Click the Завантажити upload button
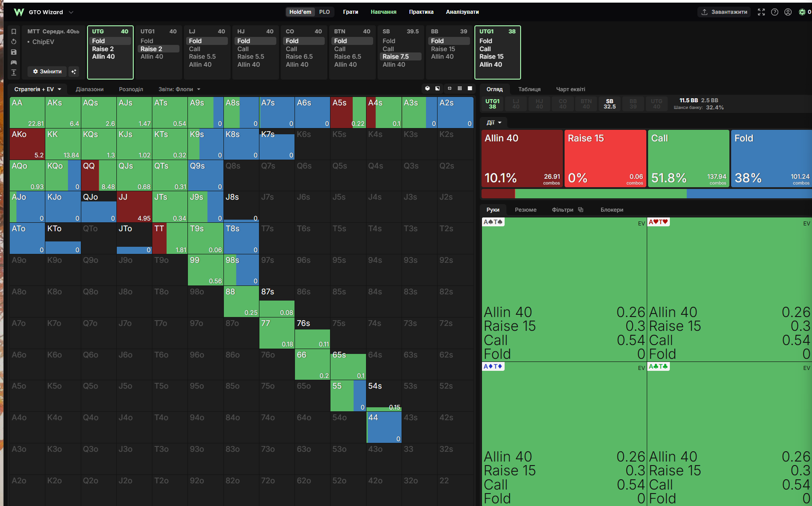 tap(724, 12)
